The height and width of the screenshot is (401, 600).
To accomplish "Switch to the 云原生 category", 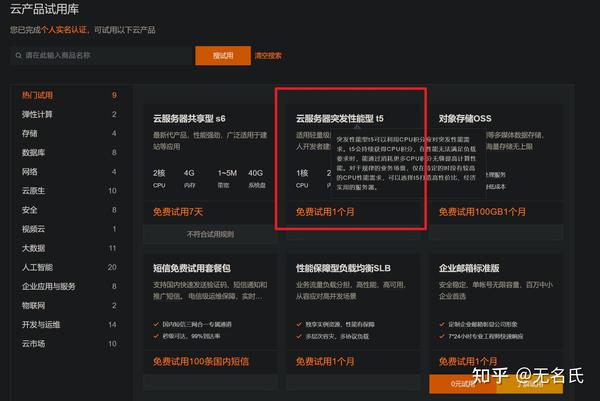I will click(33, 191).
